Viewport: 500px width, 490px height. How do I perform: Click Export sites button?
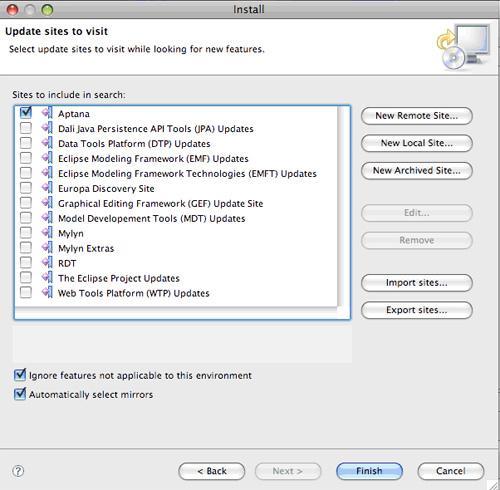pos(417,310)
